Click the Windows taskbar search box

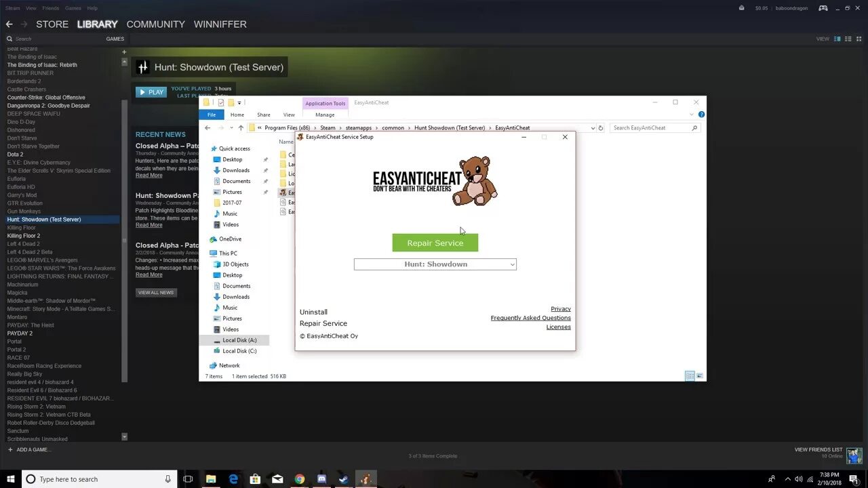(100, 479)
